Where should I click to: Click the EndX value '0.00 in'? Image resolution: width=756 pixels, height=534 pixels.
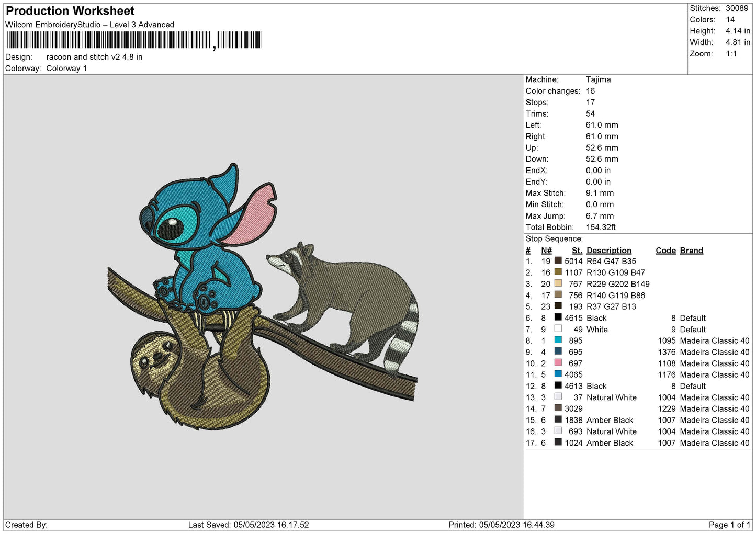click(598, 171)
